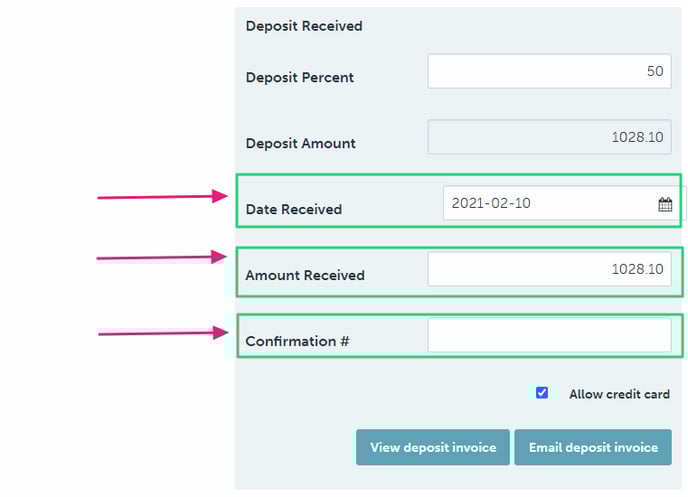
Task: Click the Deposit Received section heading
Action: 304,26
